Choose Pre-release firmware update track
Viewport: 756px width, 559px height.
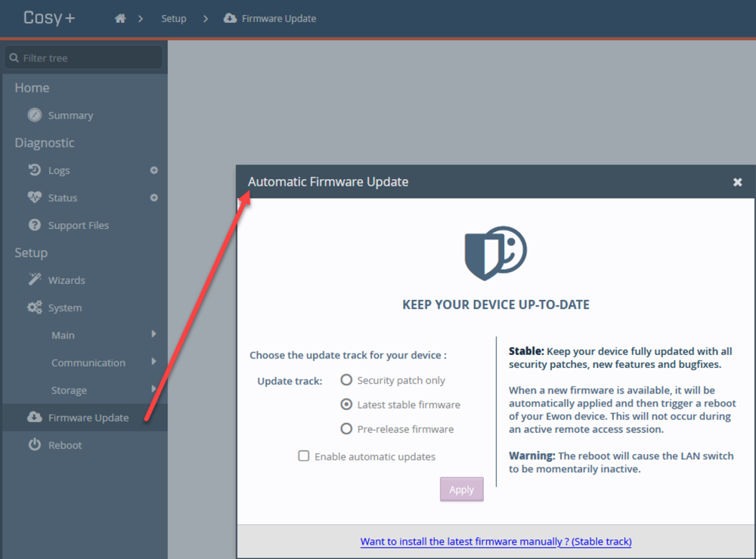[346, 429]
